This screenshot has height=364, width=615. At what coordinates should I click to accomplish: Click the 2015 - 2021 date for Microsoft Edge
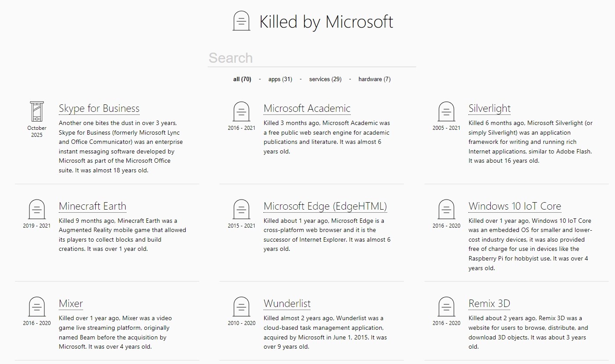click(x=241, y=226)
